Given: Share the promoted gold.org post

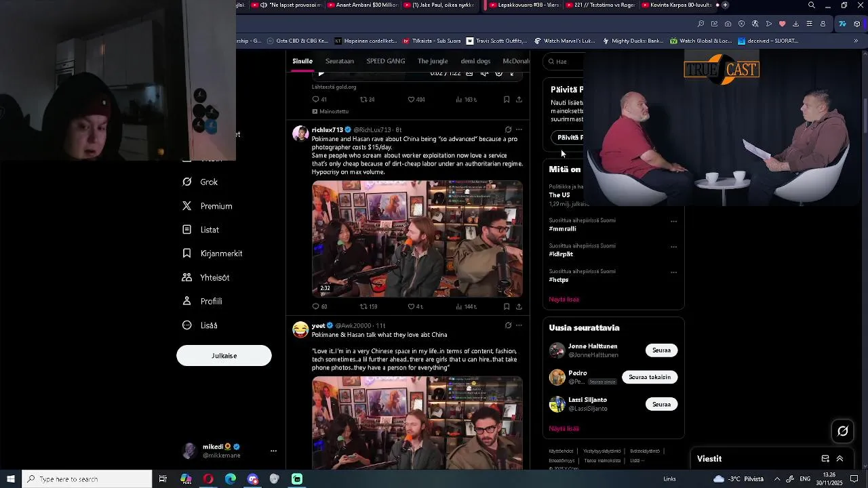Looking at the screenshot, I should tap(519, 100).
